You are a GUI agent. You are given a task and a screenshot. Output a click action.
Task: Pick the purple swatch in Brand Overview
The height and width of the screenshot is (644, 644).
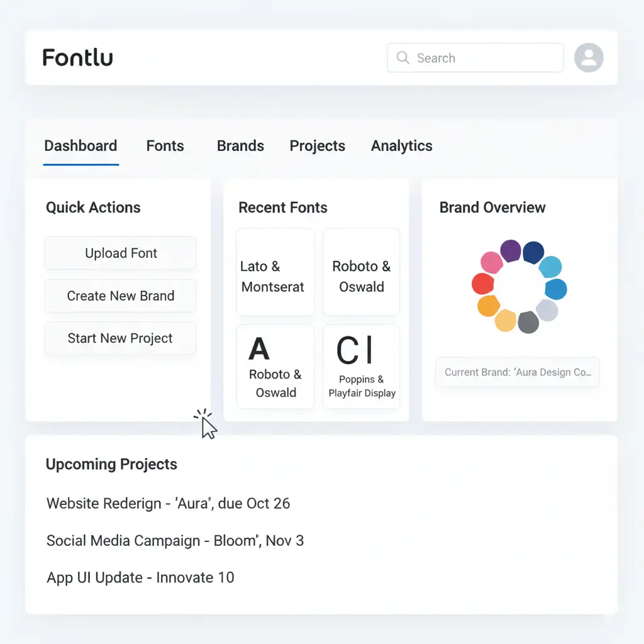point(511,251)
